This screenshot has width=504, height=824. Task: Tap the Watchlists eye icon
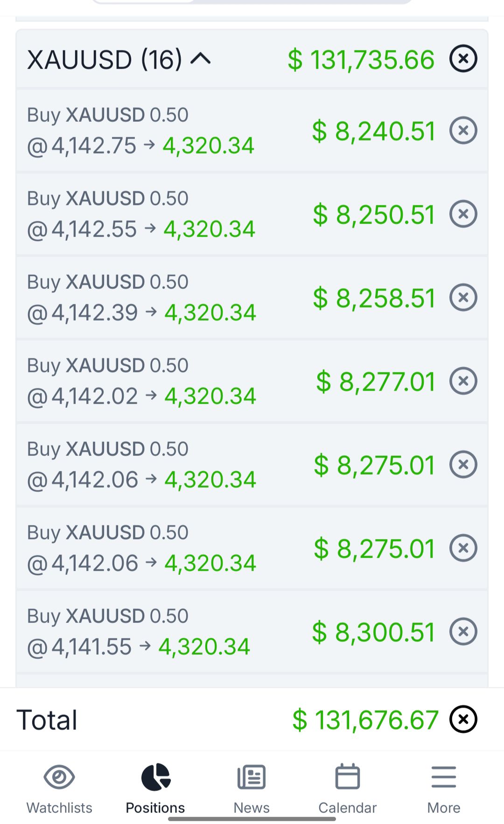coord(59,777)
